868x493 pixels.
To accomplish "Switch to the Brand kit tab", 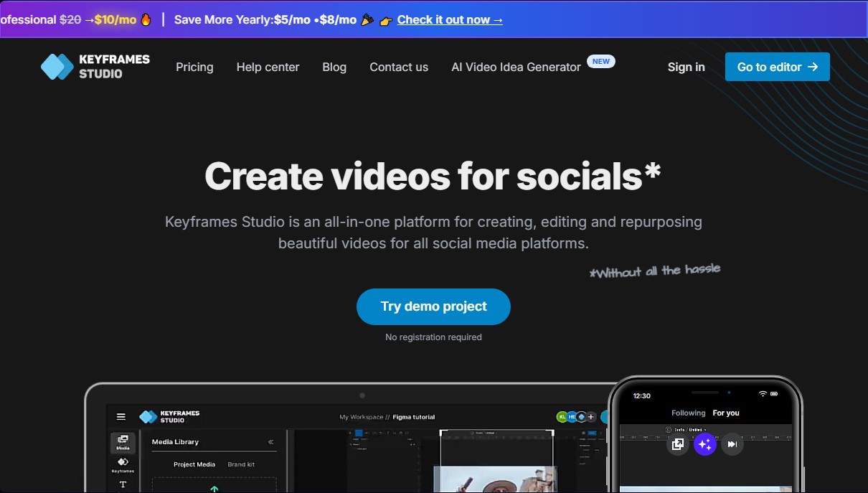I will coord(241,464).
